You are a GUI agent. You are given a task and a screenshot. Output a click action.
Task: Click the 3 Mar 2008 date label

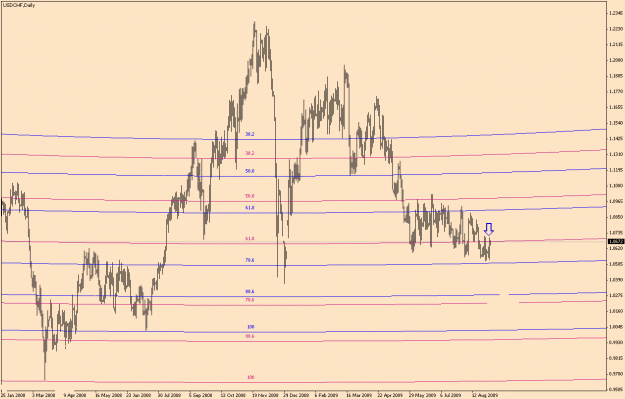pyautogui.click(x=44, y=395)
